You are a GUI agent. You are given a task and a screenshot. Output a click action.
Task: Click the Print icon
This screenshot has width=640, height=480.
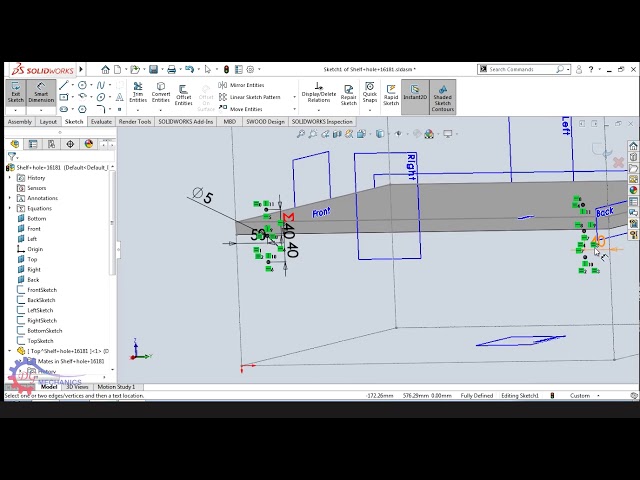(x=171, y=69)
